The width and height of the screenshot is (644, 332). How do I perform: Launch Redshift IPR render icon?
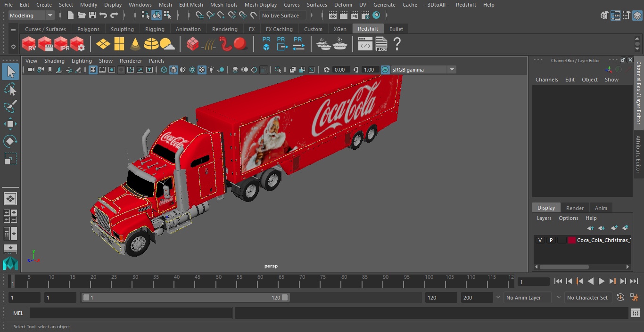coord(61,44)
